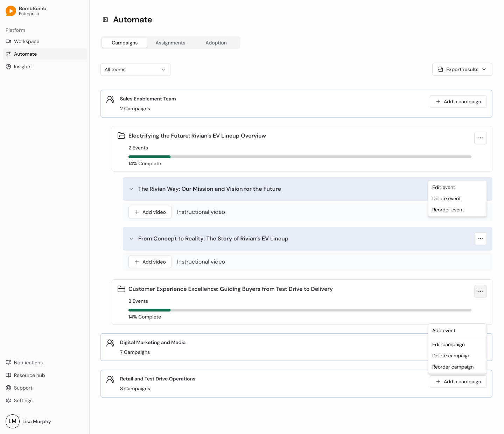Open the Export results dropdown

click(462, 69)
